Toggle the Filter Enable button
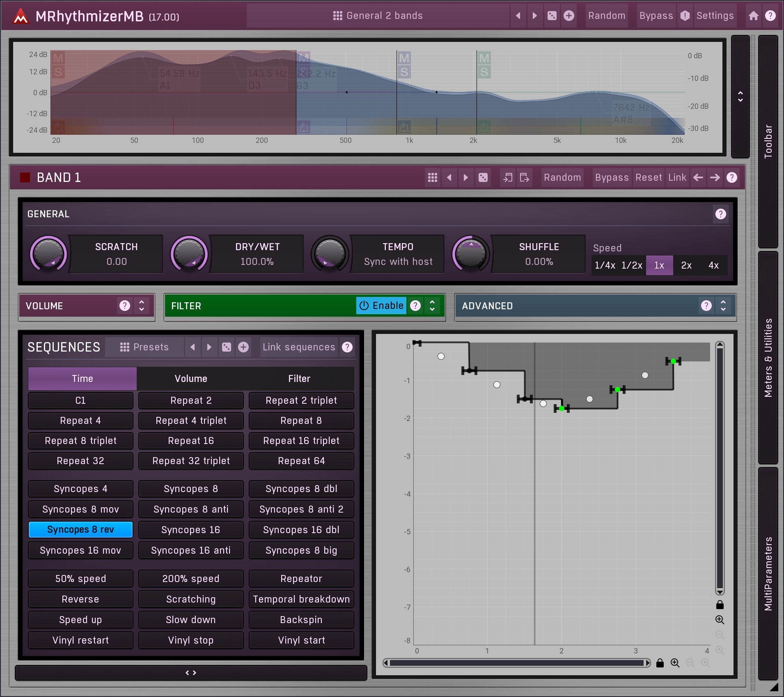784x697 pixels. click(x=381, y=306)
